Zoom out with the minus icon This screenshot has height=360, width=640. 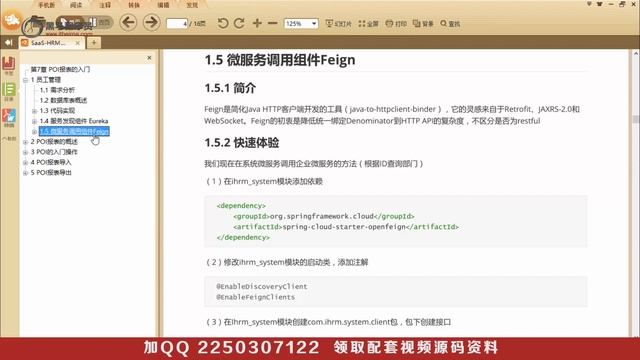pyautogui.click(x=273, y=23)
